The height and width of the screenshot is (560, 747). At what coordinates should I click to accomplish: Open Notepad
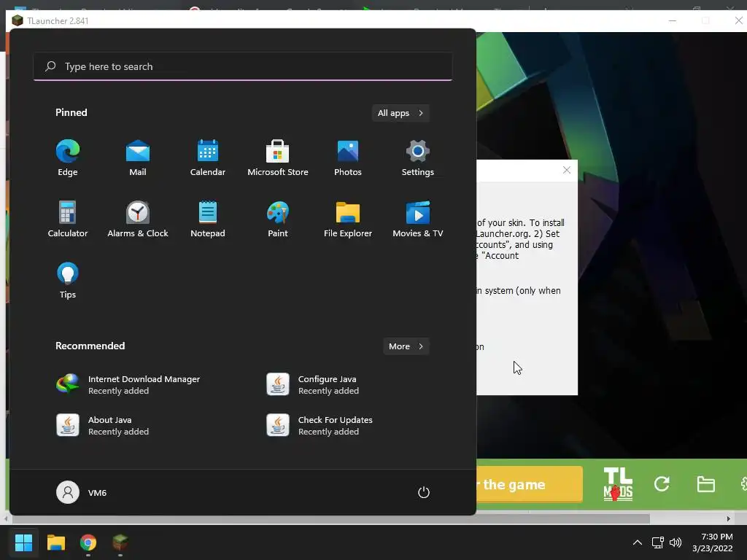click(208, 219)
